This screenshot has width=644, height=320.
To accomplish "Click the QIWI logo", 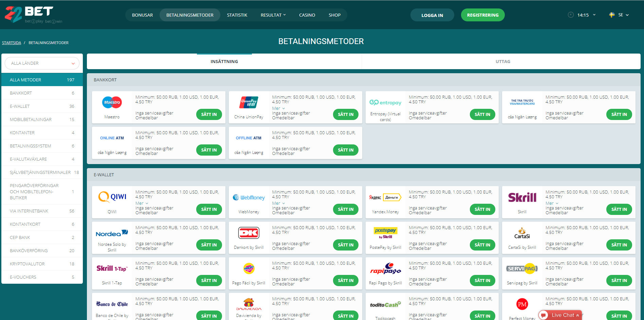I will [112, 197].
